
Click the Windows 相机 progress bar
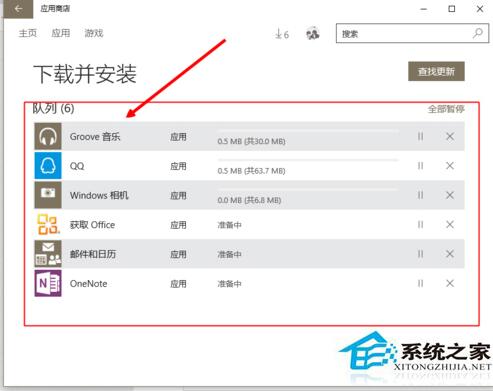(x=308, y=190)
